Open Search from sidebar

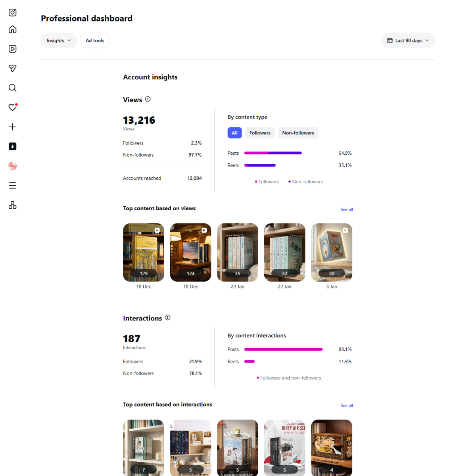pyautogui.click(x=13, y=88)
